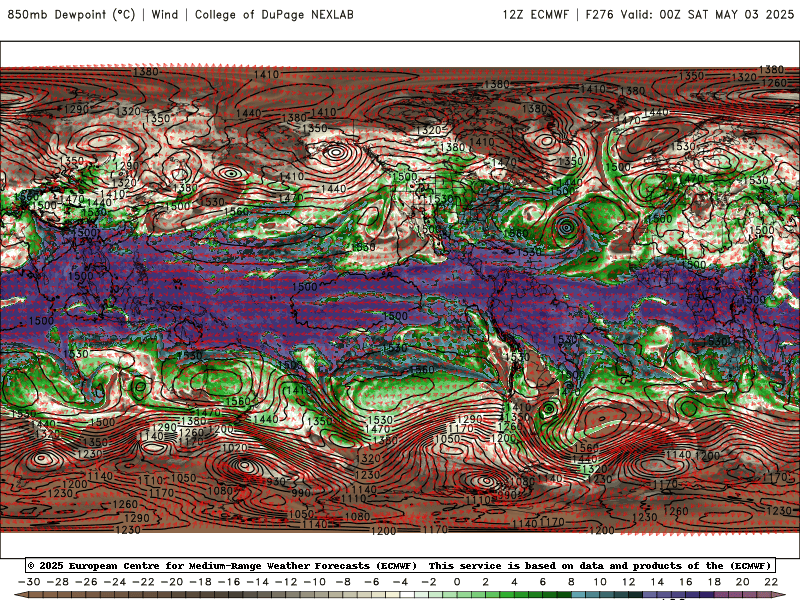The image size is (800, 600).
Task: Click the "12" color scale label
Action: pyautogui.click(x=629, y=582)
